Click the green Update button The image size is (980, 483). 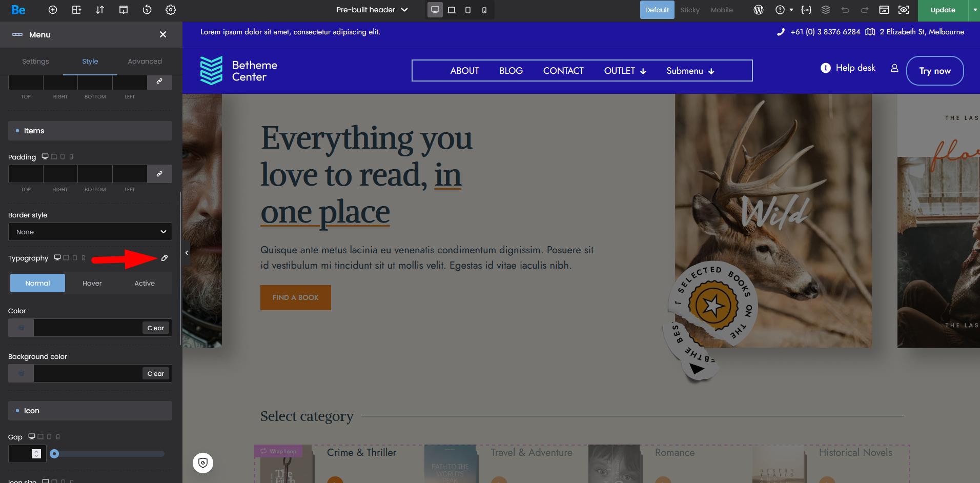point(943,10)
